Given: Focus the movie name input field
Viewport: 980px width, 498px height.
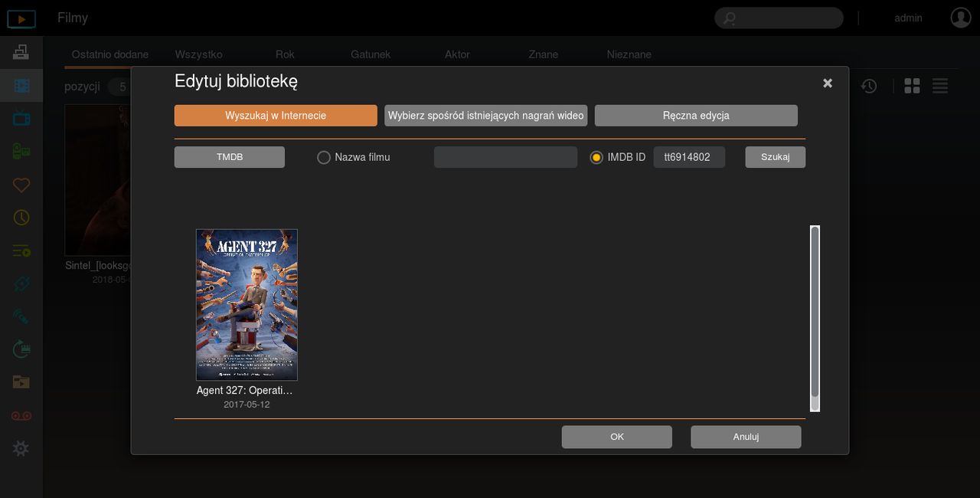Looking at the screenshot, I should 505,157.
